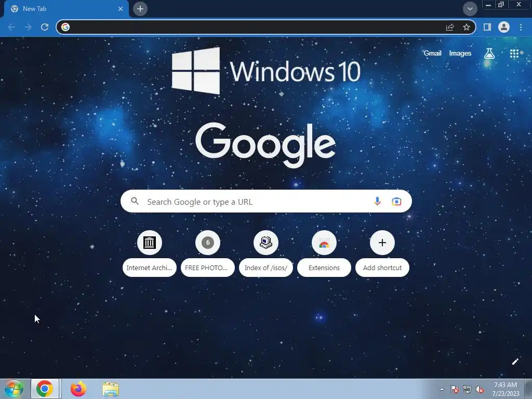The height and width of the screenshot is (399, 532).
Task: Show hidden tray icons arrow
Action: 442,389
